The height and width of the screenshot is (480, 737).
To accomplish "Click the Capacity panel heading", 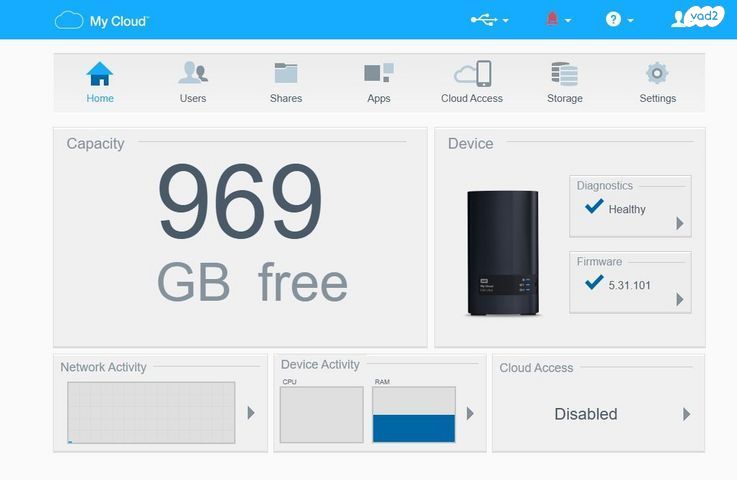I will point(95,144).
